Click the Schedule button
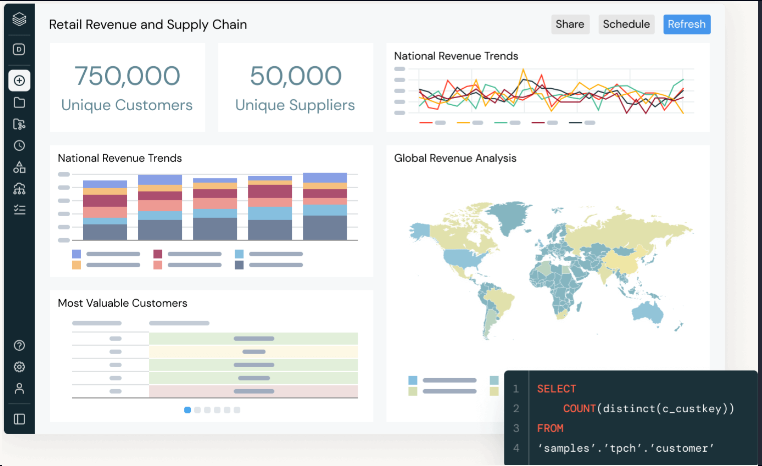Viewport: 762px width, 466px height. (x=626, y=25)
